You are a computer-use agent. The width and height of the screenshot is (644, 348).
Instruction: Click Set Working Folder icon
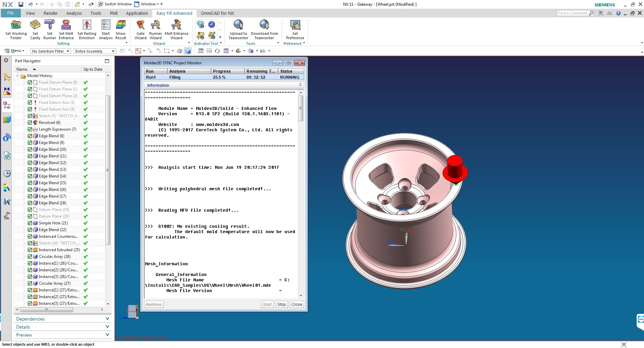(16, 25)
